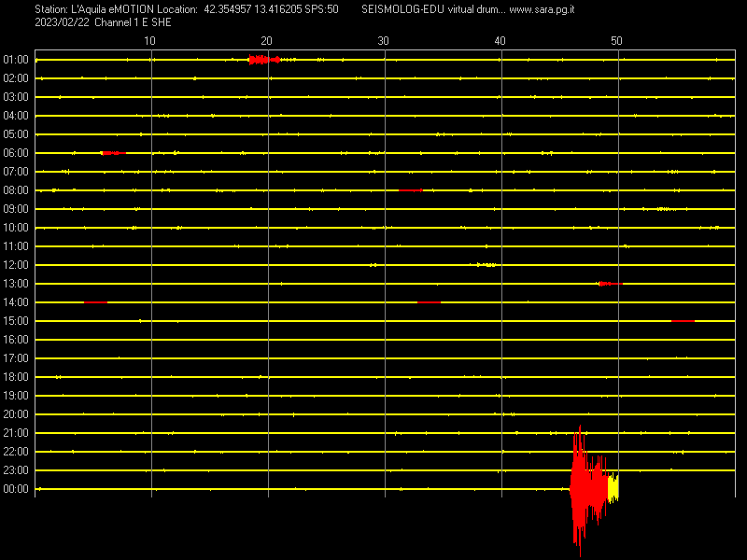The width and height of the screenshot is (747, 560).
Task: Click the 22:00 hour row label
Action: click(16, 452)
